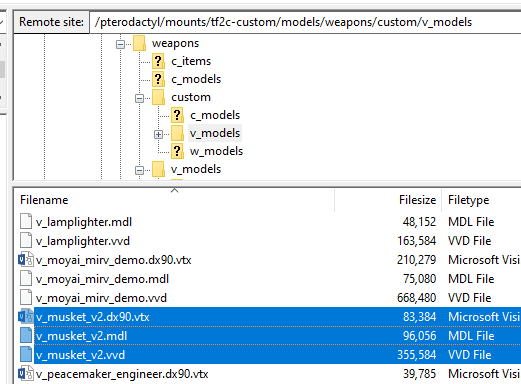The image size is (521, 384).
Task: Click the VVD File type of v_lamplighter.vvd
Action: tap(470, 241)
